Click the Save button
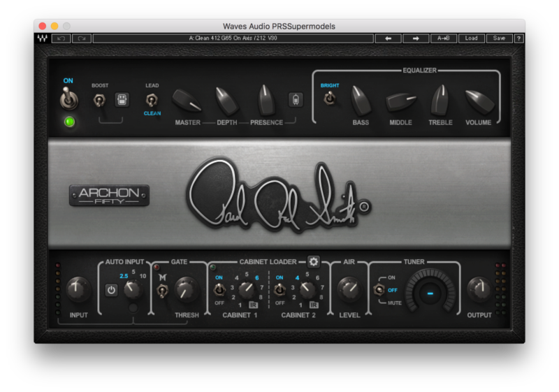Screen dimensions: 559x392 [499, 38]
